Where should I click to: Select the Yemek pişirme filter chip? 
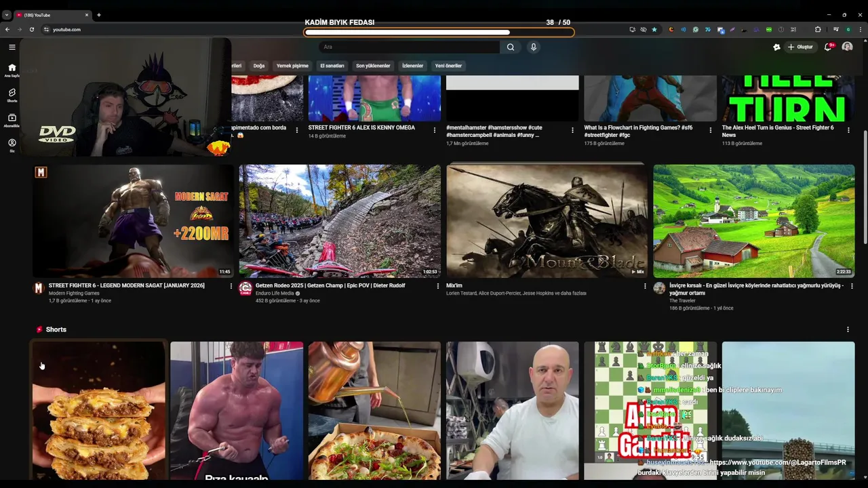point(292,66)
